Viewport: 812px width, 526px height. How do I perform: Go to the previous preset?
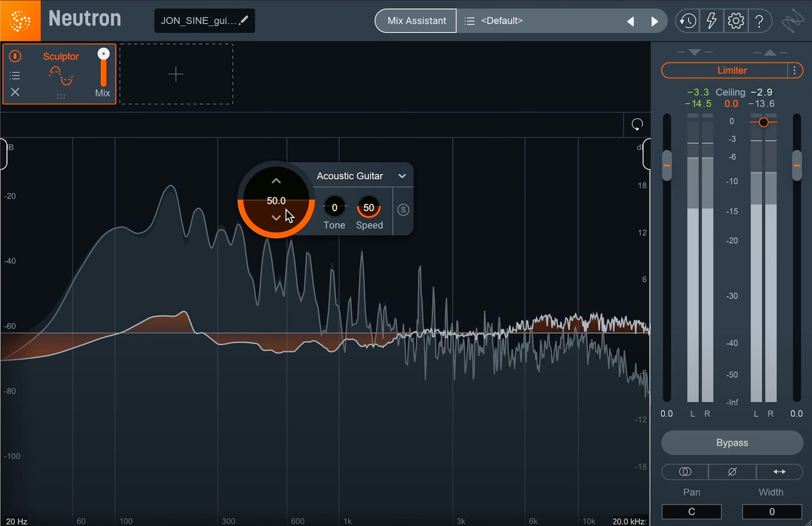(631, 21)
